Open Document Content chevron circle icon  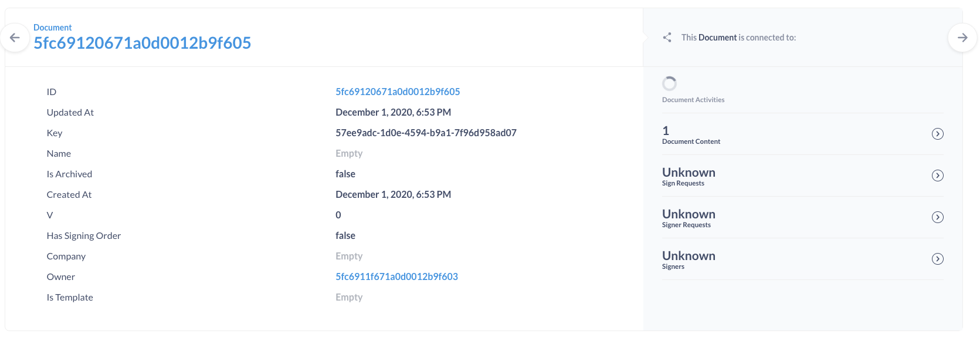(938, 134)
